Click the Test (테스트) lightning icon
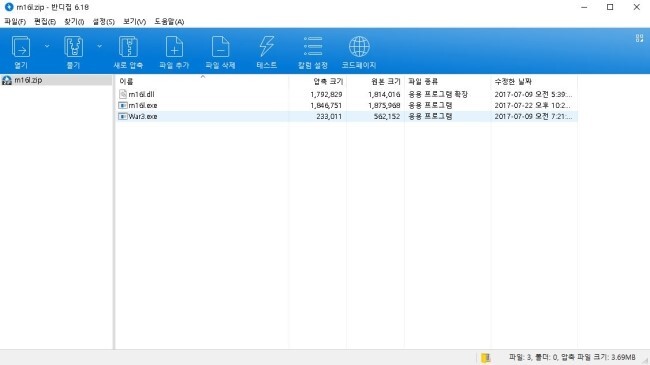 [267, 47]
